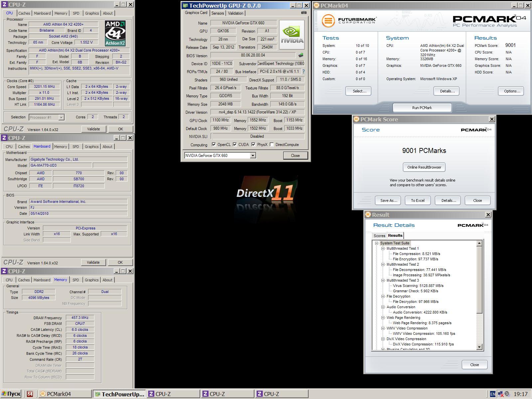532x399 pixels.
Task: Collapse the Multithreaded Test 3 node
Action: pos(383,280)
